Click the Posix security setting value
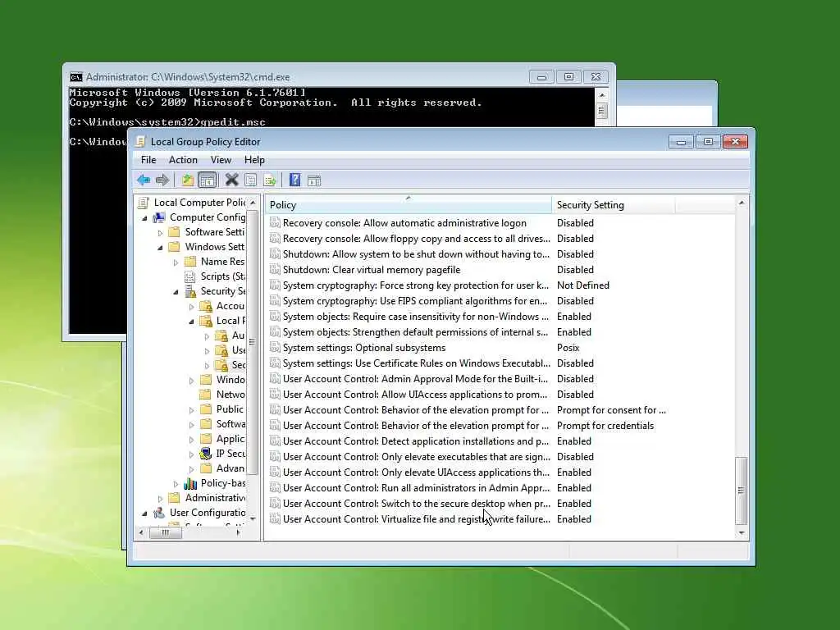This screenshot has width=840, height=630. 568,348
